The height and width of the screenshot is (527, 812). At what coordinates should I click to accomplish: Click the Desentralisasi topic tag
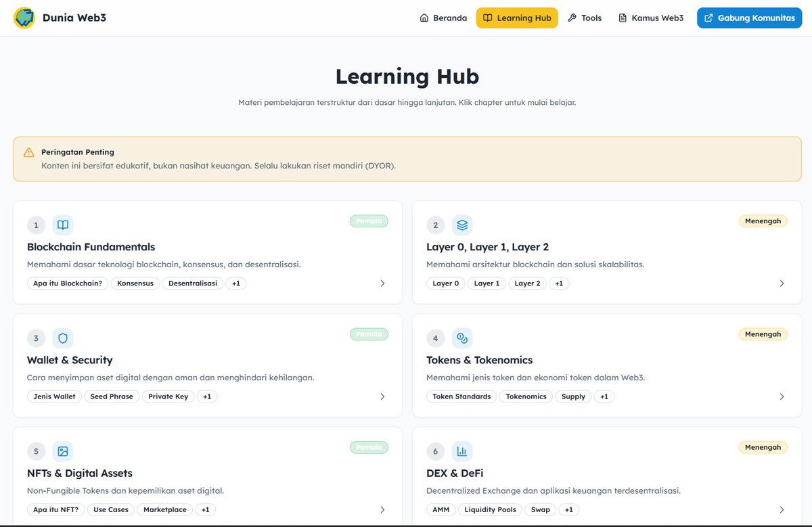coord(193,283)
